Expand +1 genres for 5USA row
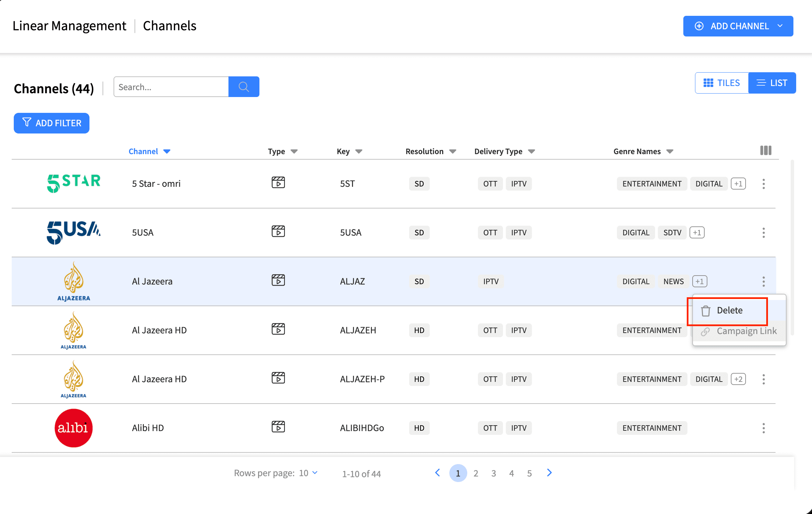Image resolution: width=812 pixels, height=514 pixels. (697, 233)
